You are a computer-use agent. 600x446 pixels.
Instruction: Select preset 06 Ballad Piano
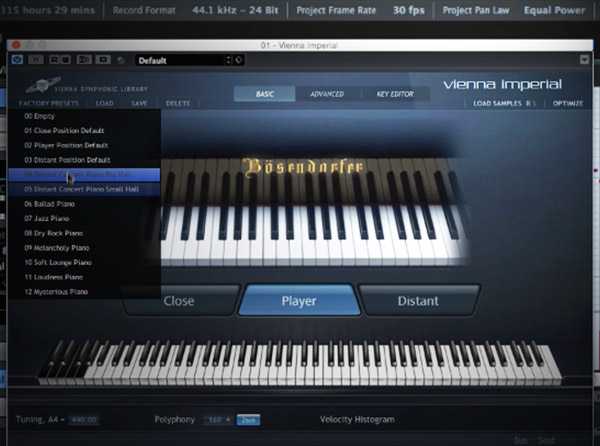pos(84,204)
